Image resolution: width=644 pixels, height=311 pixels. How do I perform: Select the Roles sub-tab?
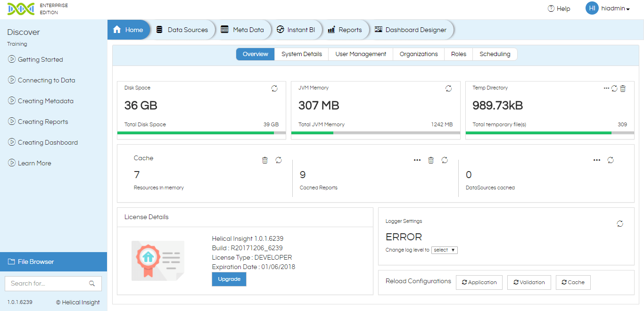pyautogui.click(x=459, y=54)
